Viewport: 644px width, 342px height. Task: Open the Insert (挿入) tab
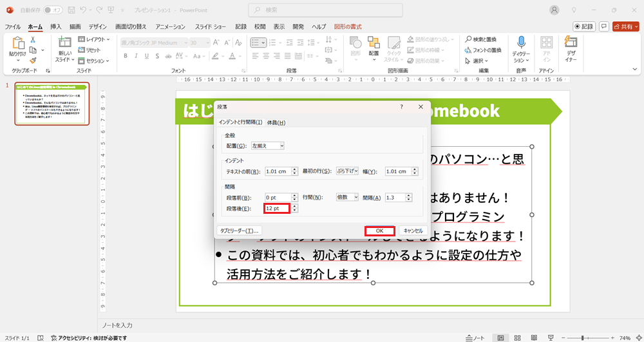tap(56, 26)
